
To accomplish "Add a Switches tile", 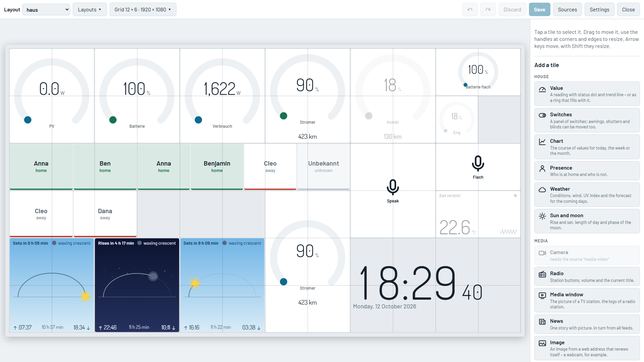I will pyautogui.click(x=587, y=120).
